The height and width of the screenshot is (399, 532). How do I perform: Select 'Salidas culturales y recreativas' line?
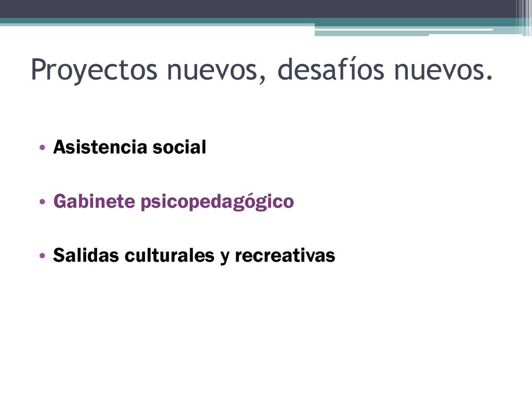(194, 256)
